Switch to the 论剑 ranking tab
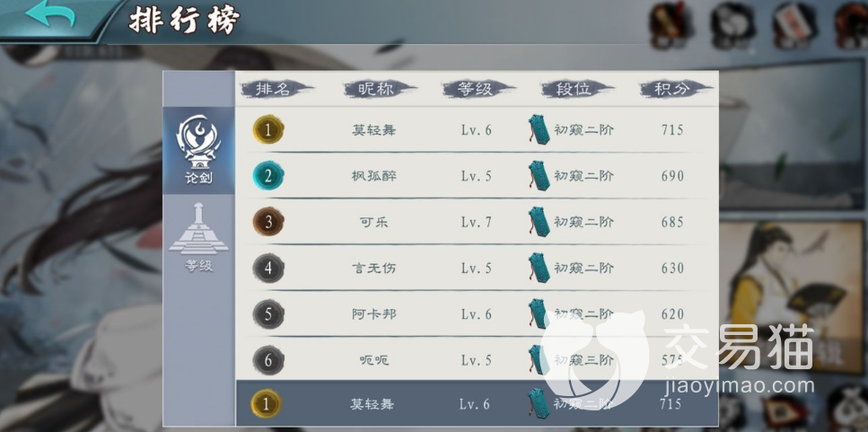The image size is (868, 432). tap(198, 151)
